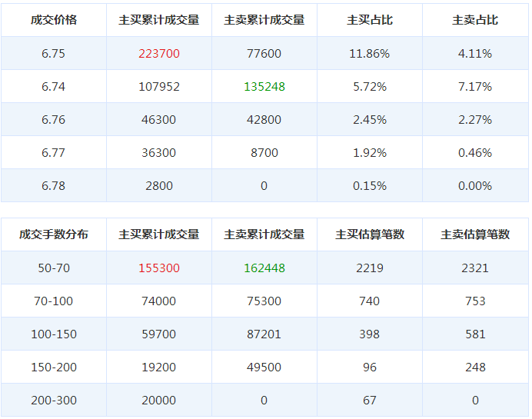The image size is (532, 419).
Task: Click the 主卖占比 column header
Action: pyautogui.click(x=475, y=20)
